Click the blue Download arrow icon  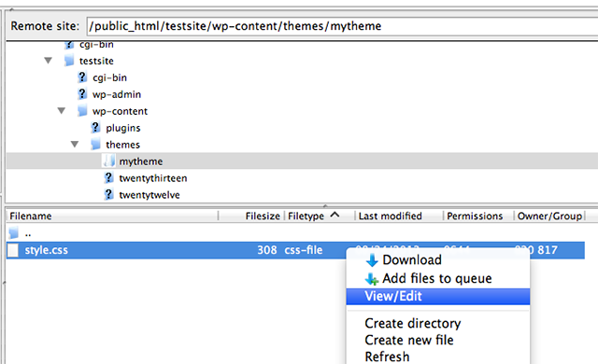372,260
